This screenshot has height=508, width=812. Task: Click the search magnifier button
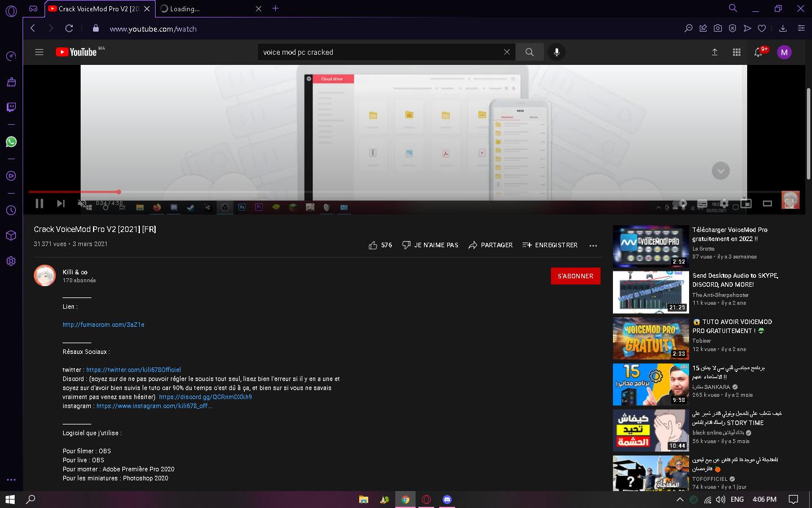coord(529,52)
